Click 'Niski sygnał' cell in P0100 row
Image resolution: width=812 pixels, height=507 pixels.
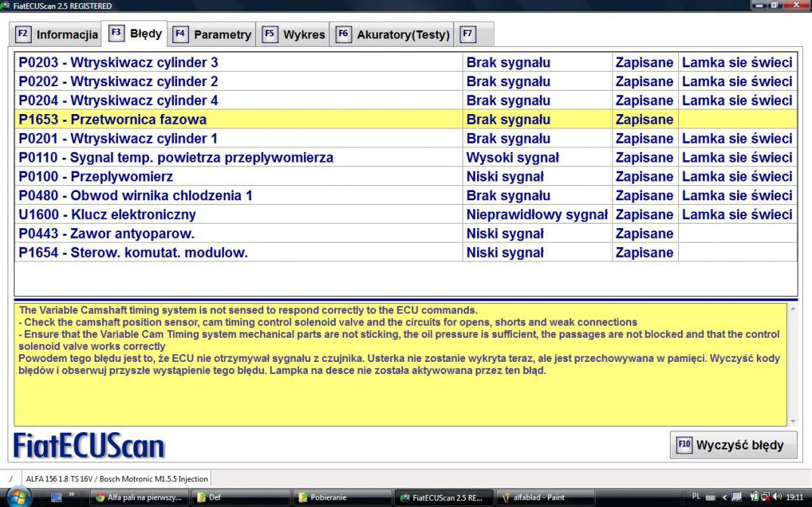(x=538, y=176)
